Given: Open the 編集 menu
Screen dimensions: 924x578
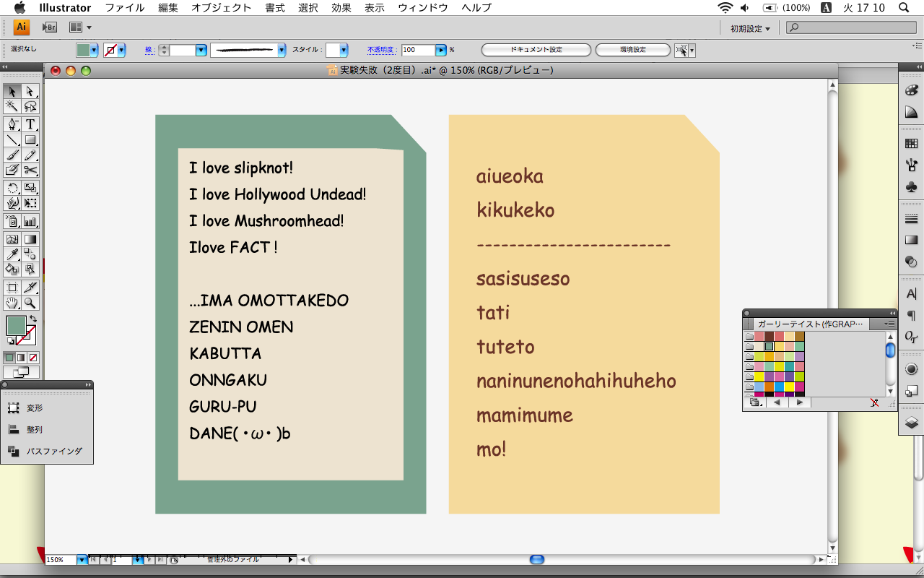Looking at the screenshot, I should point(167,8).
